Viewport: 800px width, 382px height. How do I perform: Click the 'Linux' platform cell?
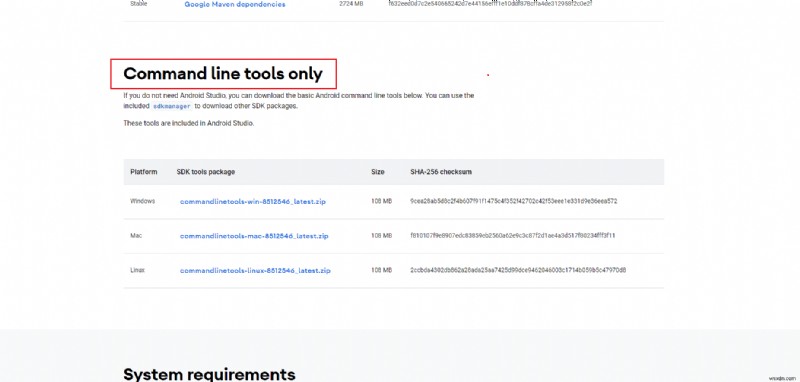[x=137, y=270]
